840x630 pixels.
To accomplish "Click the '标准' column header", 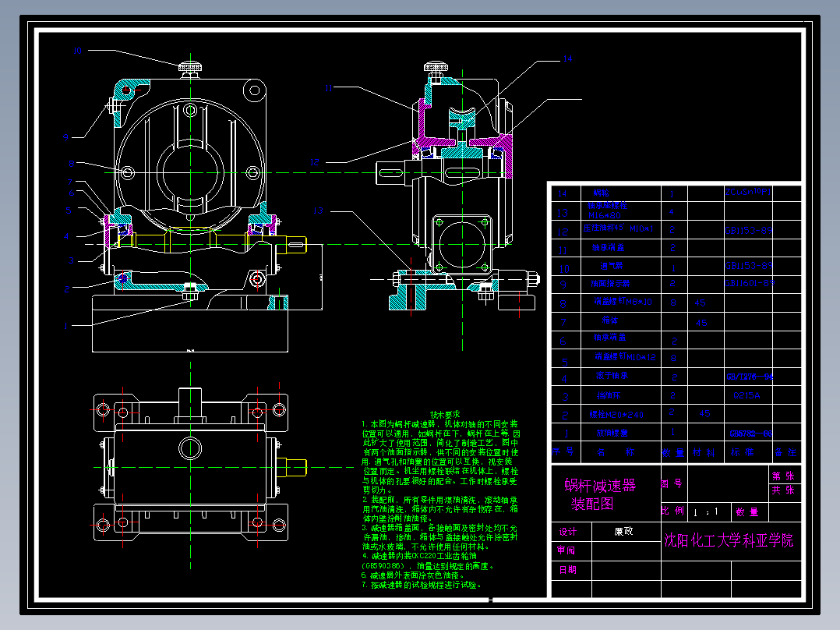I will tap(742, 452).
